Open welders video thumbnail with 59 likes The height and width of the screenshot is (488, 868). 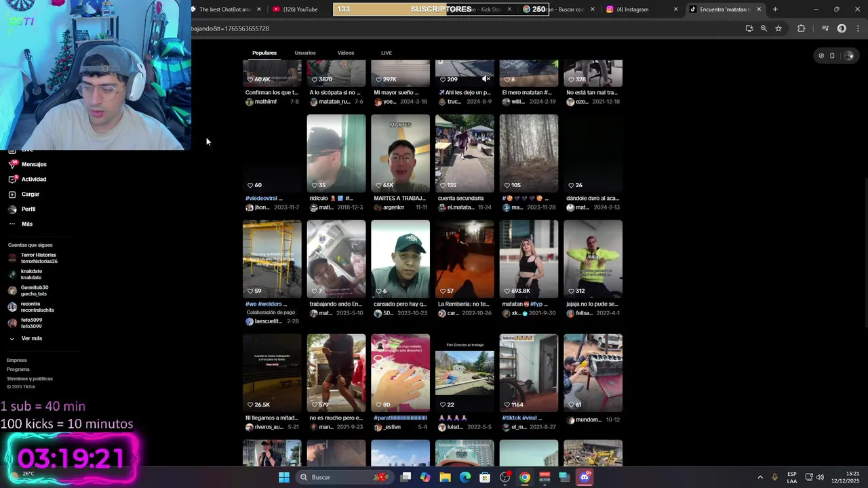coord(272,259)
